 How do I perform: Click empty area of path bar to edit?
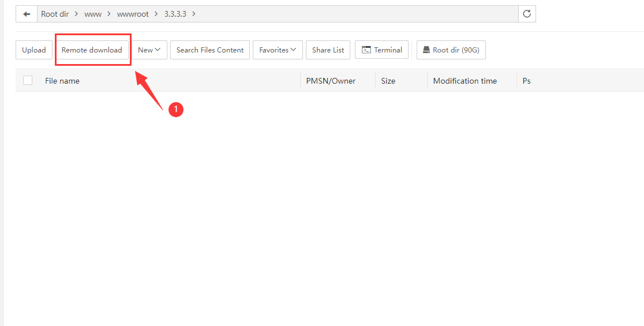(x=358, y=14)
